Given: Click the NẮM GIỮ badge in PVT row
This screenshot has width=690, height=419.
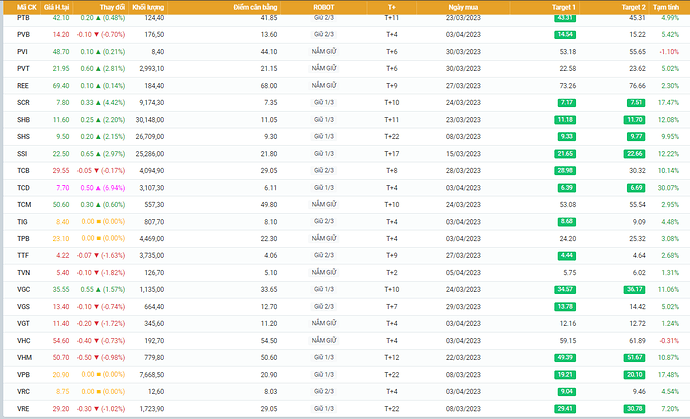Looking at the screenshot, I should click(323, 68).
